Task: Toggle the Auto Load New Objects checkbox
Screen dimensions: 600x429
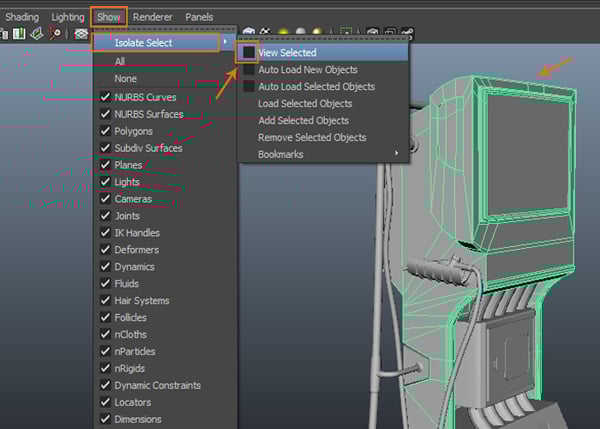Action: [247, 70]
